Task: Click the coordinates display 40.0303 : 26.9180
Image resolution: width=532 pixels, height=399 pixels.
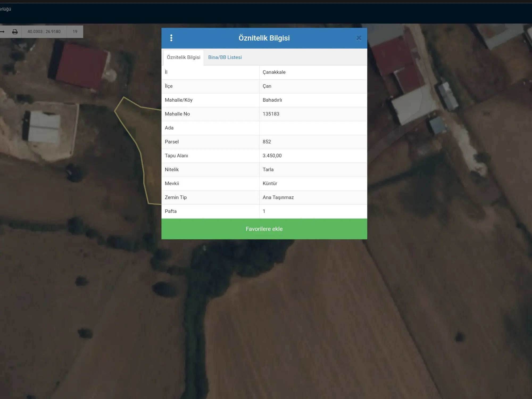Action: tap(44, 32)
